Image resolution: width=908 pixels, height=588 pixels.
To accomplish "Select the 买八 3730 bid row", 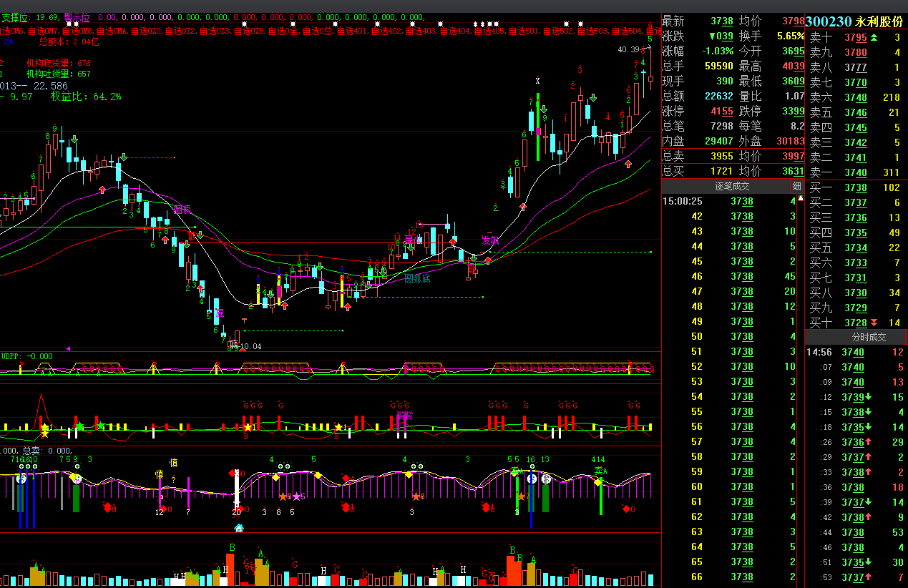I will tap(856, 293).
